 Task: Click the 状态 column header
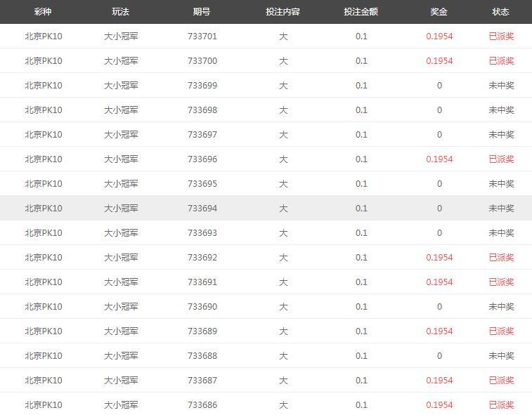501,12
